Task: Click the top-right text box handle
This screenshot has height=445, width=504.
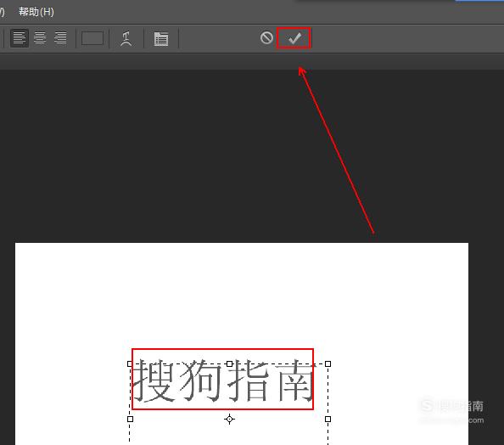Action: (x=328, y=364)
